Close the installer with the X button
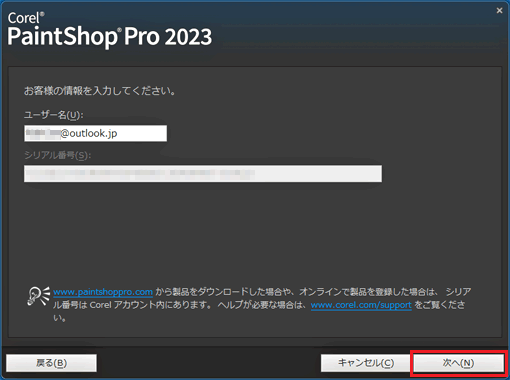The height and width of the screenshot is (380, 510). (499, 11)
